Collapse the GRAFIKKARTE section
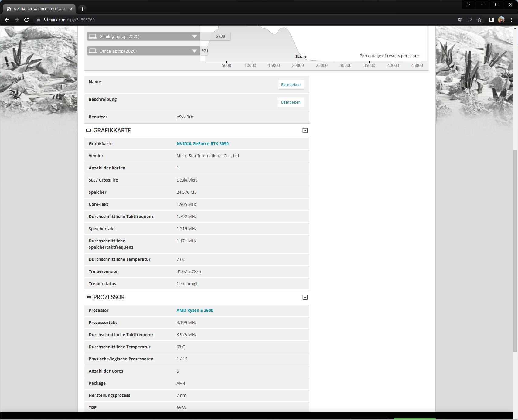The width and height of the screenshot is (518, 420). pyautogui.click(x=305, y=131)
